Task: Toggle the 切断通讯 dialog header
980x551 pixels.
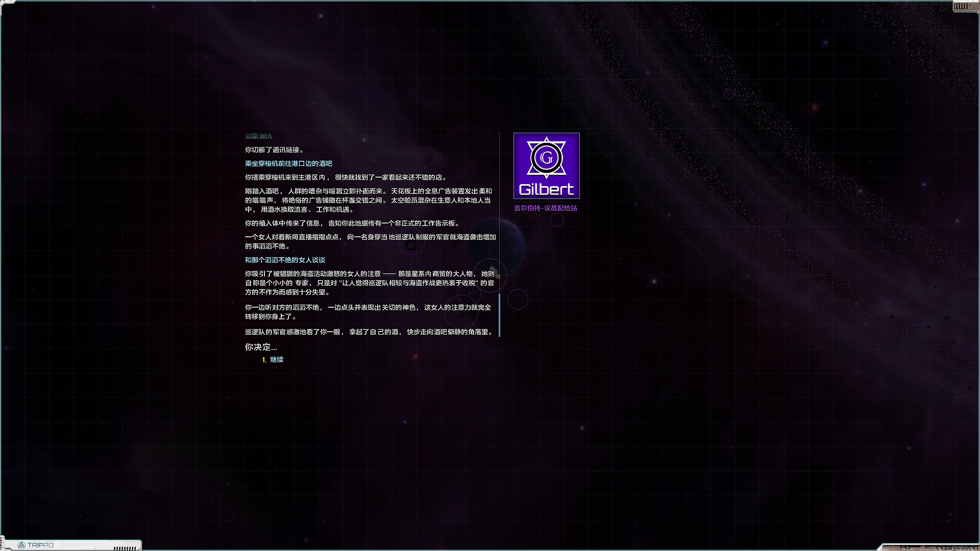Action: [x=258, y=136]
